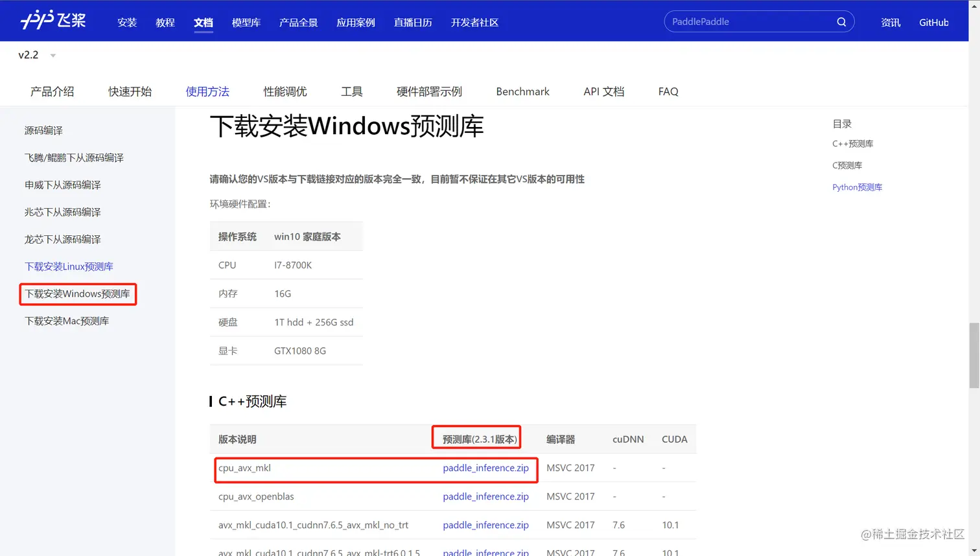Image resolution: width=980 pixels, height=556 pixels.
Task: Download paddle_inference.zip for avx_mkl_cuda10.1_cudnn7.6.5_avx_mkl_no_trt
Action: point(485,525)
